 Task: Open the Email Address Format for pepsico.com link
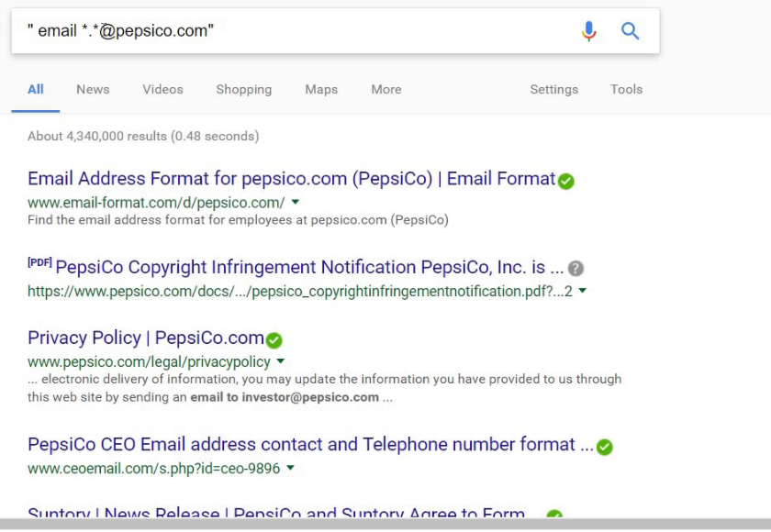coord(291,179)
